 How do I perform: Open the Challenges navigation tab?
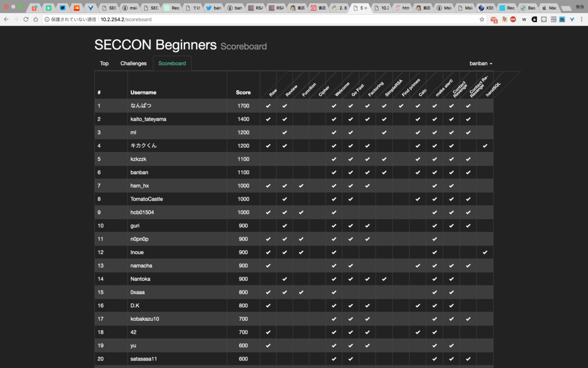[x=133, y=63]
